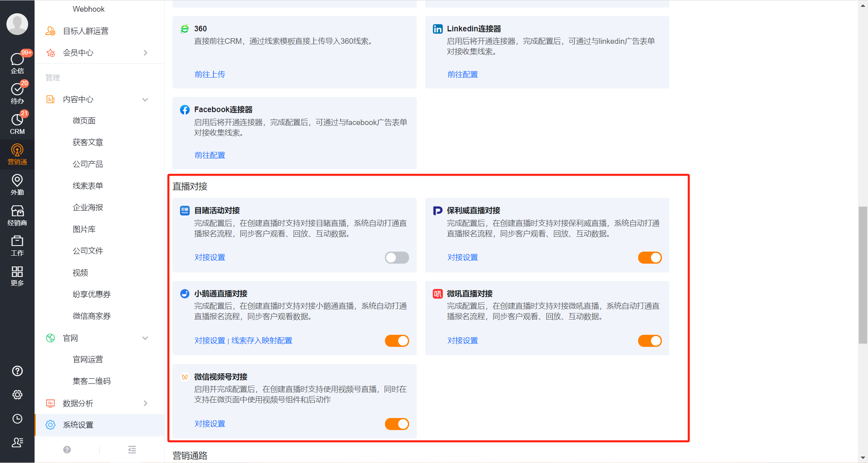Select 线索表单 menu item
Viewport: 868px width, 463px height.
[88, 186]
